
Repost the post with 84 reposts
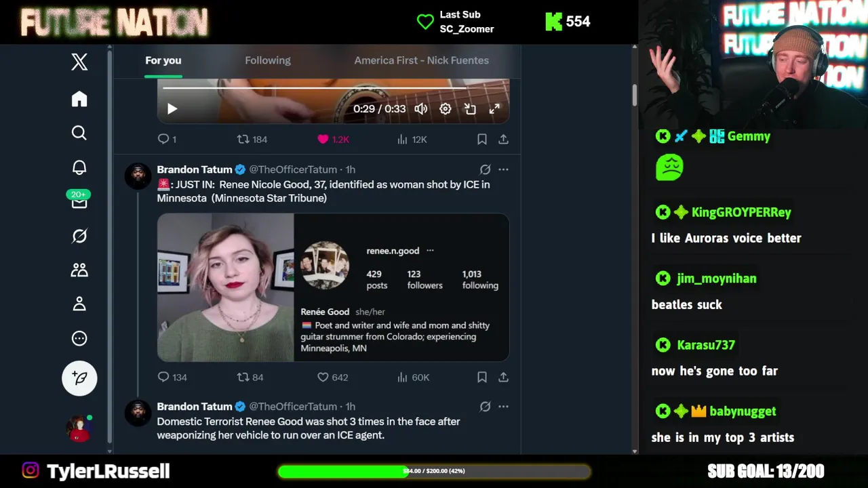tap(250, 377)
